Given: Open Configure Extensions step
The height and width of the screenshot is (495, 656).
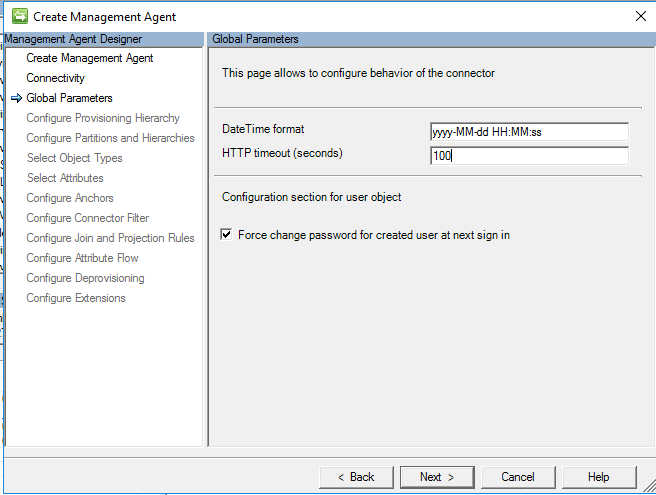Looking at the screenshot, I should [x=76, y=298].
